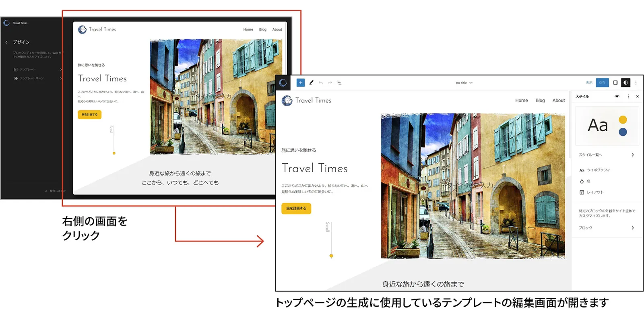The image size is (644, 320).
Task: Open the 'no title' template dropdown
Action: 464,83
